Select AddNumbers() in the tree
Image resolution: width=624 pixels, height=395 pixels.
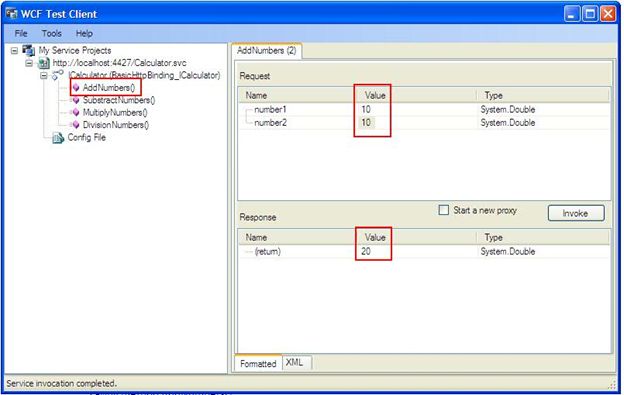click(109, 88)
